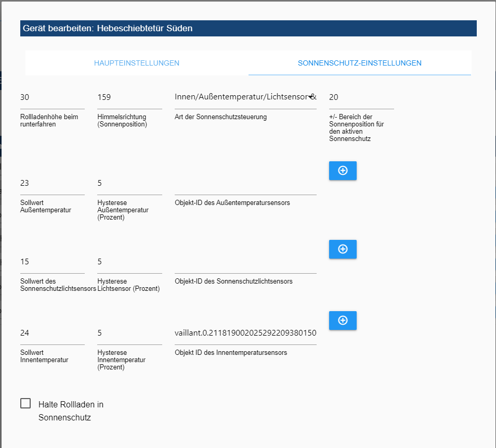496x448 pixels.
Task: Click the Art der Sonnenschutzsteuerung label
Action: point(220,117)
